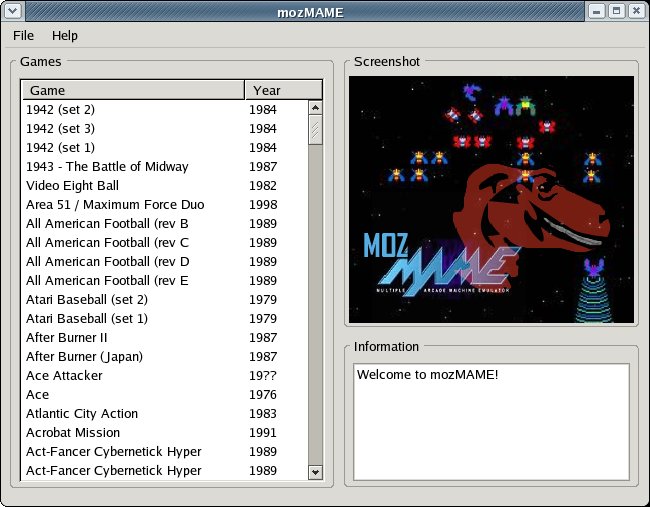
Task: Select All American Football (rev B
Action: click(165, 223)
